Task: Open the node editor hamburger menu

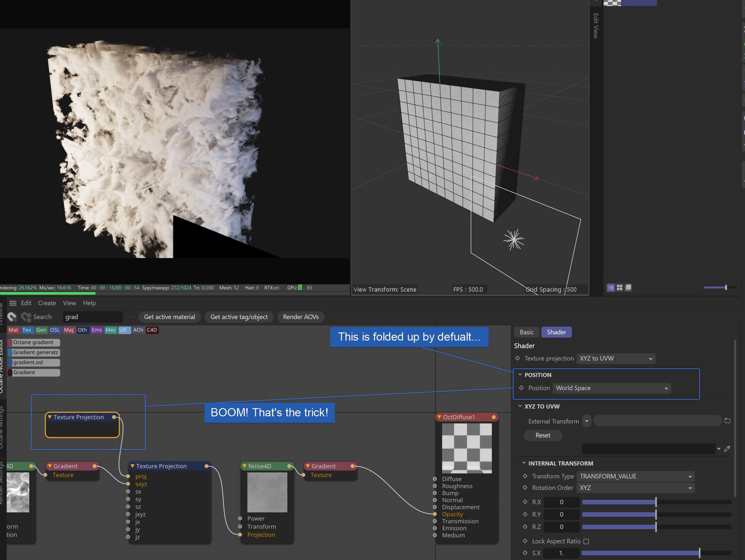Action: 13,303
